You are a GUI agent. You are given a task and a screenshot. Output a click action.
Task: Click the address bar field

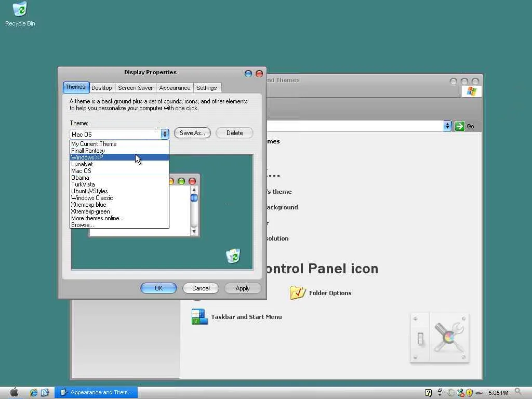pos(354,126)
